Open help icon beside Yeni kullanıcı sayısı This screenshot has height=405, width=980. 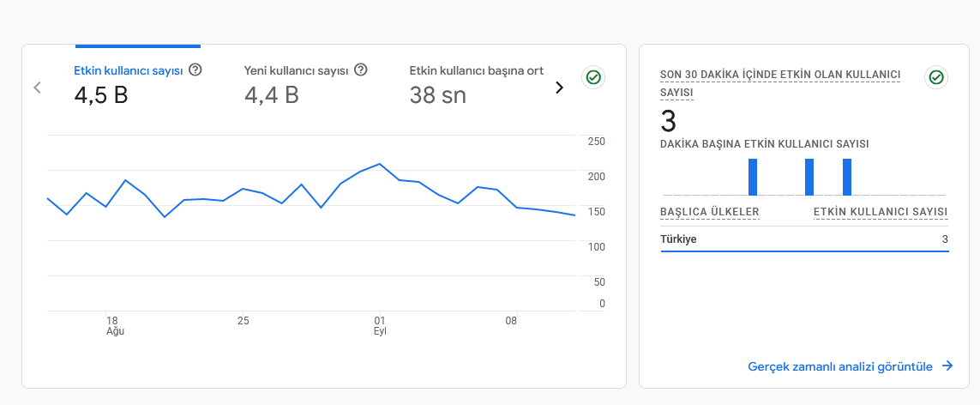pos(361,70)
